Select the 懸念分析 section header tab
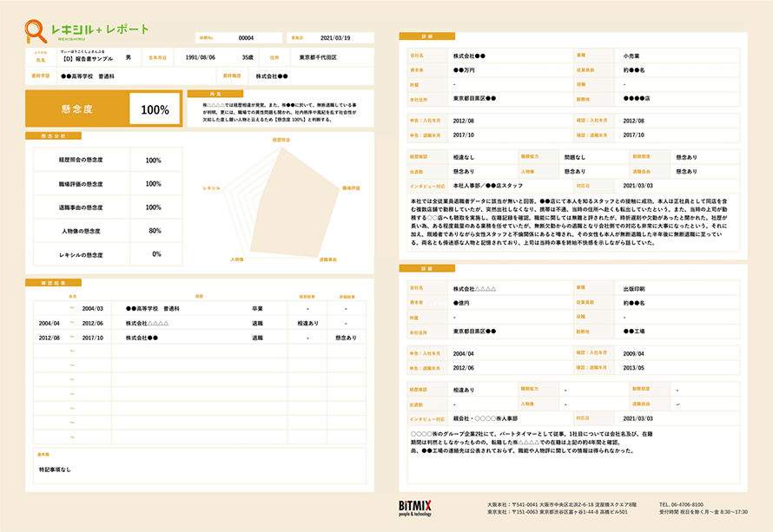This screenshot has width=773, height=532. 54,136
